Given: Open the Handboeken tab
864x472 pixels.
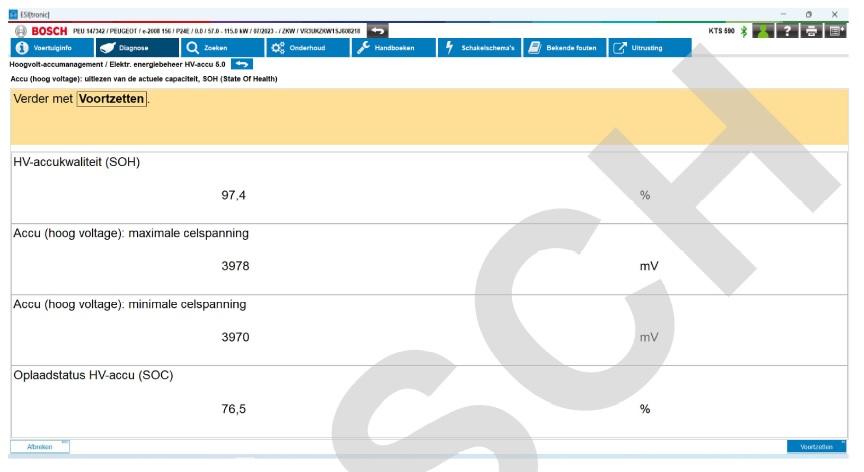Looking at the screenshot, I should pos(392,47).
